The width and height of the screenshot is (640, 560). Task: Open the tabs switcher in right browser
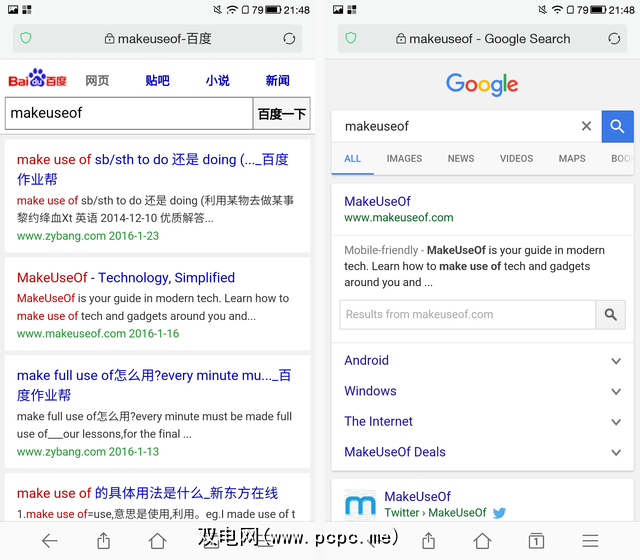tap(536, 541)
